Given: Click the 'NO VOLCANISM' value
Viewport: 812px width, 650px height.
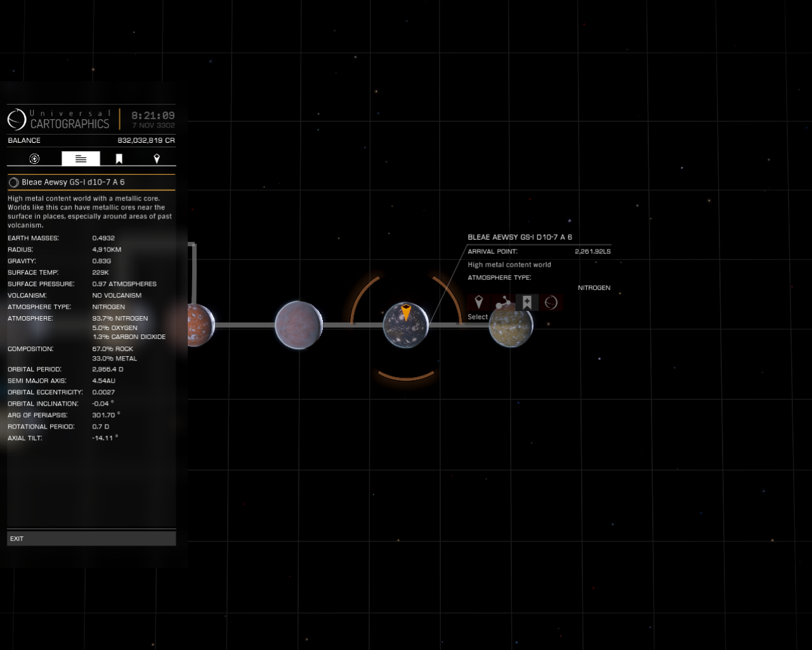Looking at the screenshot, I should pyautogui.click(x=117, y=295).
